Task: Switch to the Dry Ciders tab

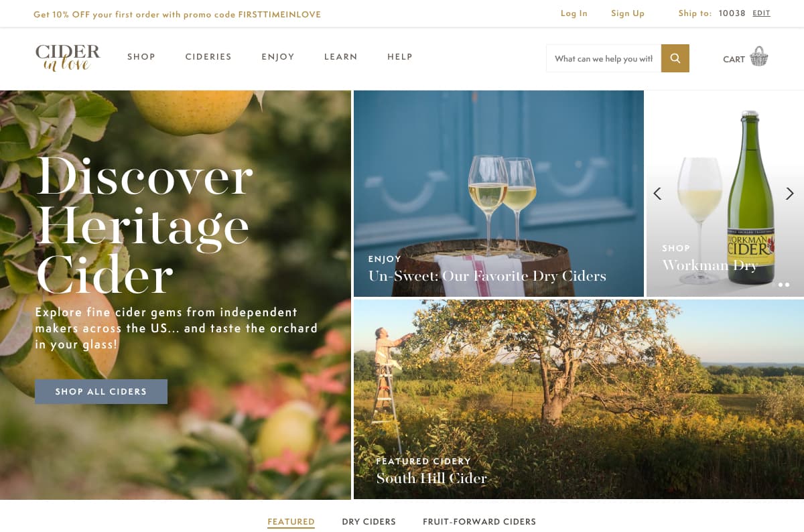Action: pyautogui.click(x=368, y=521)
